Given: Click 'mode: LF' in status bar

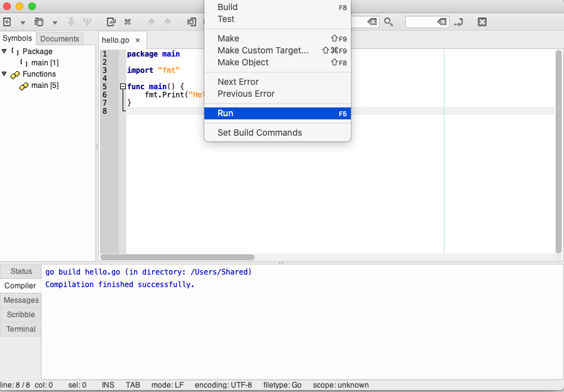Looking at the screenshot, I should click(x=167, y=385).
